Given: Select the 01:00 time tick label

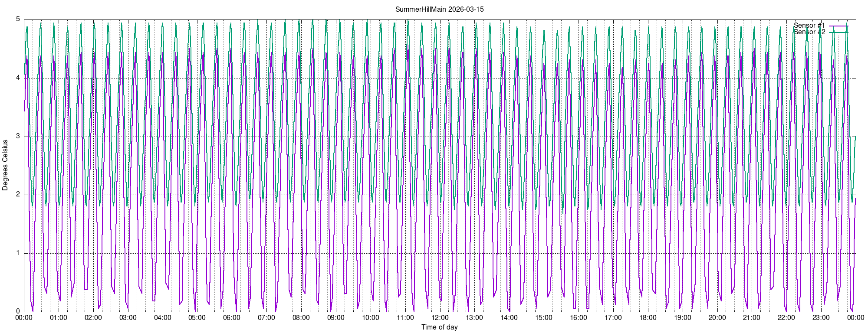Looking at the screenshot, I should click(59, 318).
